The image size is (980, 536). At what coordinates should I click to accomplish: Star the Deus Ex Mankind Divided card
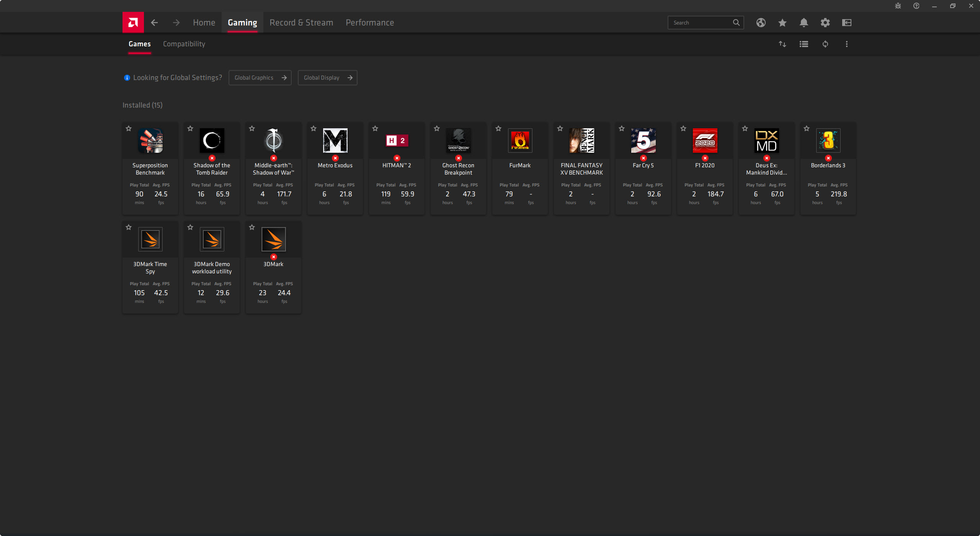click(745, 129)
